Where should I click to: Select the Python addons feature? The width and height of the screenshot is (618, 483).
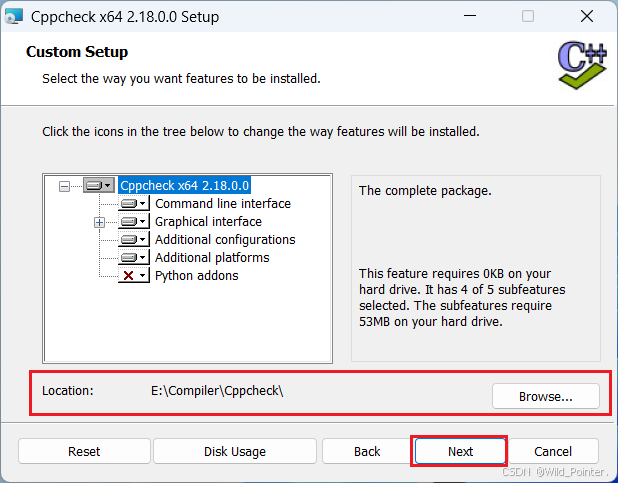tap(197, 275)
